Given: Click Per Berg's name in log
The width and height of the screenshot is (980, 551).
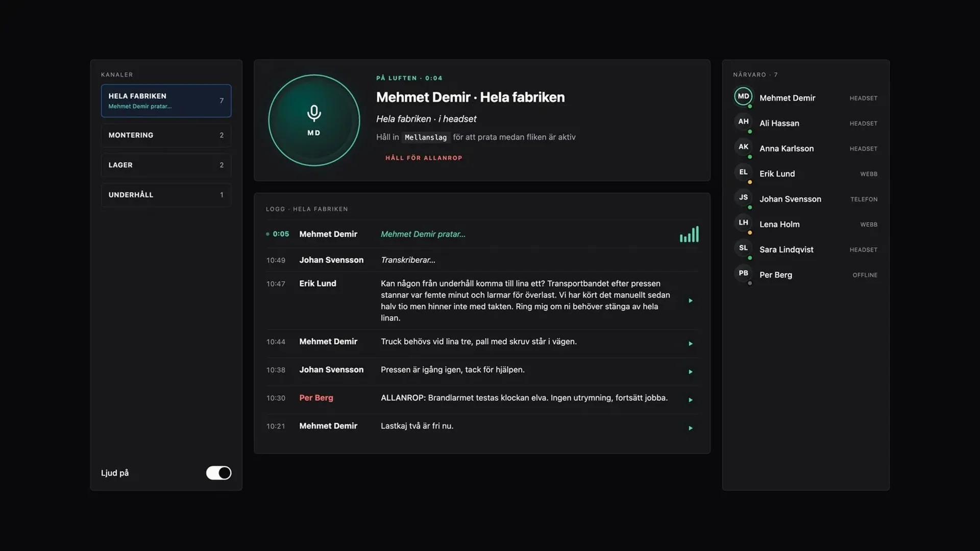Looking at the screenshot, I should tap(316, 398).
